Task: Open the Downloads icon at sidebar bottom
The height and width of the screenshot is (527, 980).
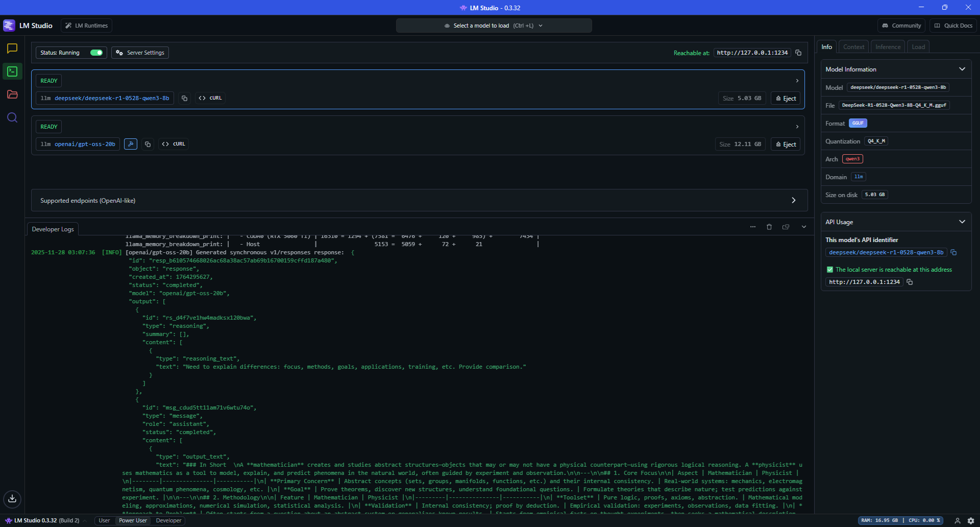Action: point(12,499)
